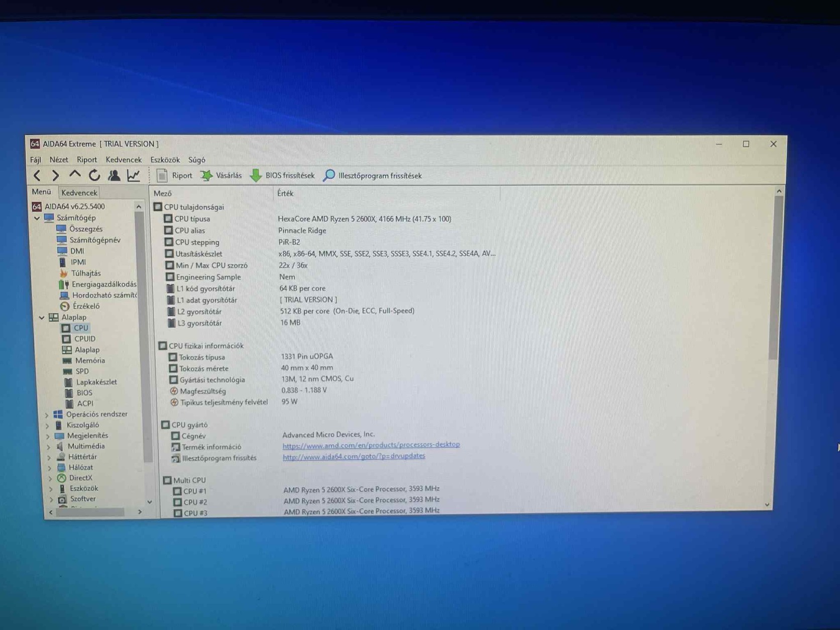
Task: Select Túlhajtás in the tree
Action: (x=80, y=273)
